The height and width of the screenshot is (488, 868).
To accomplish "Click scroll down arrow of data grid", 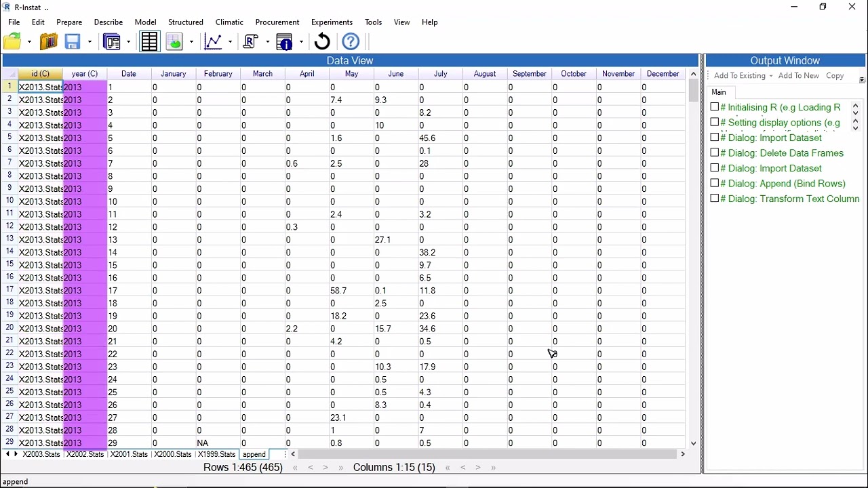I will click(693, 443).
